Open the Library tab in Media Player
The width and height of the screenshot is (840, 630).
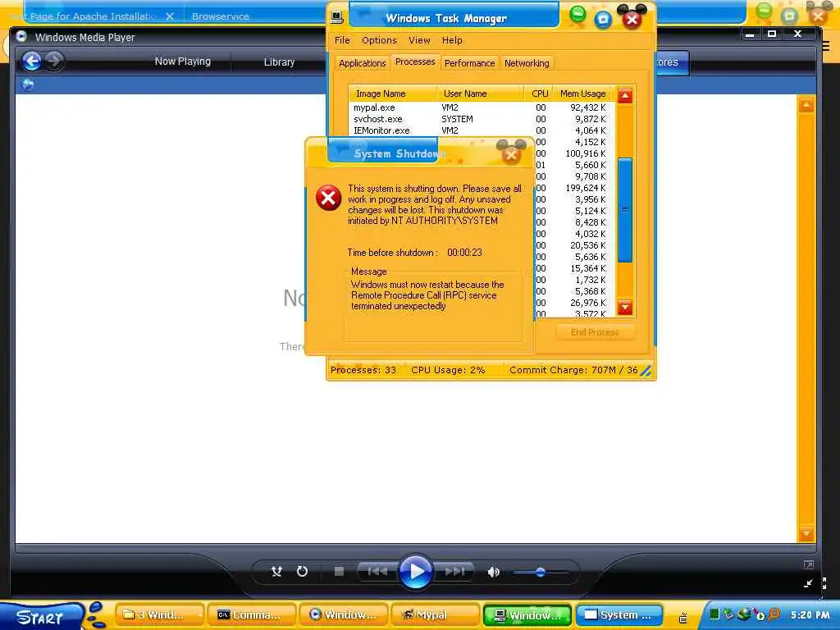point(279,62)
